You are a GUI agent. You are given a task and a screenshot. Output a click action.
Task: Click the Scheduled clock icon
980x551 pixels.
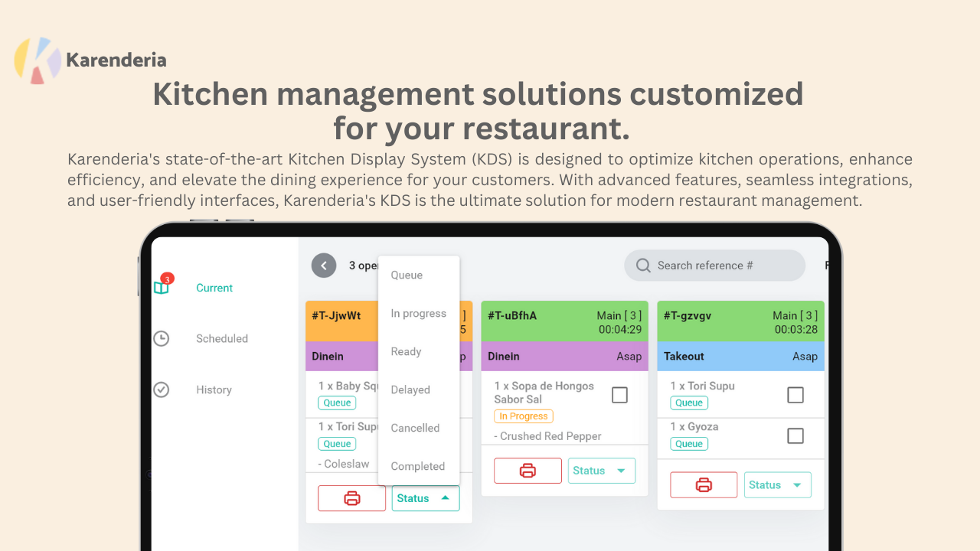coord(161,338)
